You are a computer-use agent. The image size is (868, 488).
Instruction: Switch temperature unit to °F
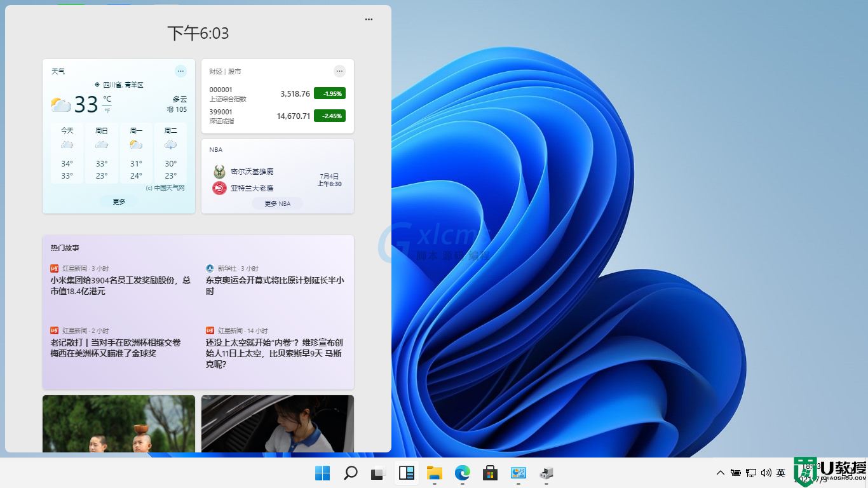pos(107,111)
